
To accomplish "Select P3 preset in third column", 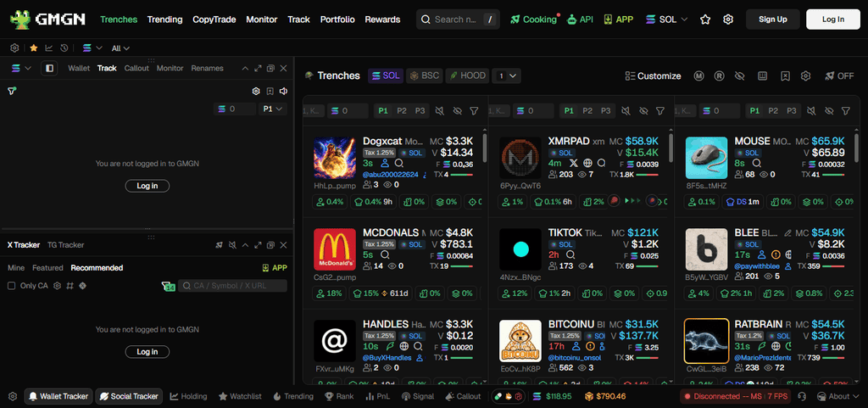I will [x=792, y=111].
